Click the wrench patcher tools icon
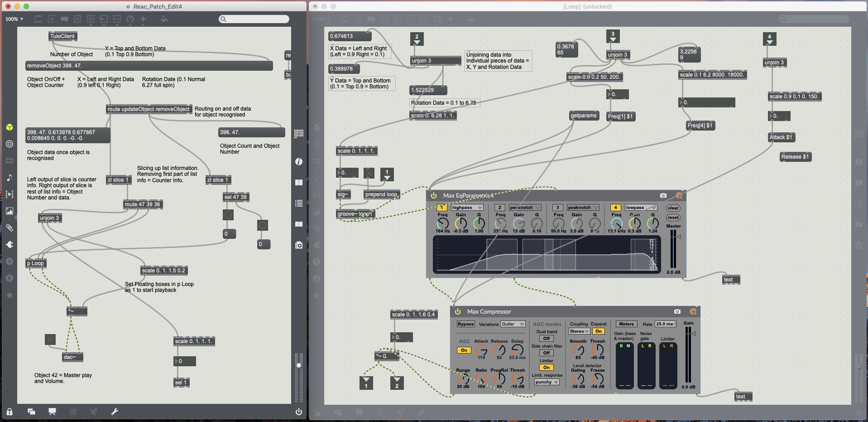 pos(115,412)
